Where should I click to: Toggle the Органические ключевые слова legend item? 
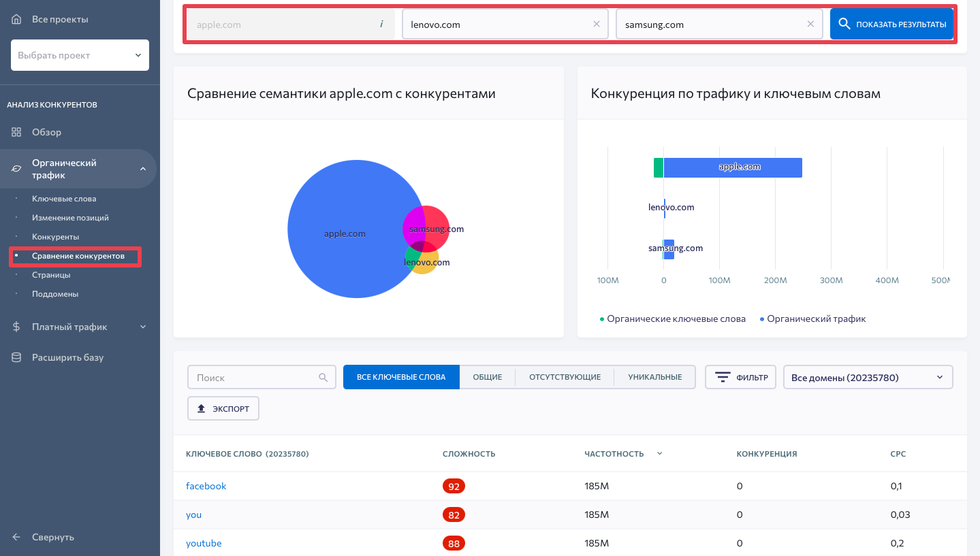click(x=673, y=318)
